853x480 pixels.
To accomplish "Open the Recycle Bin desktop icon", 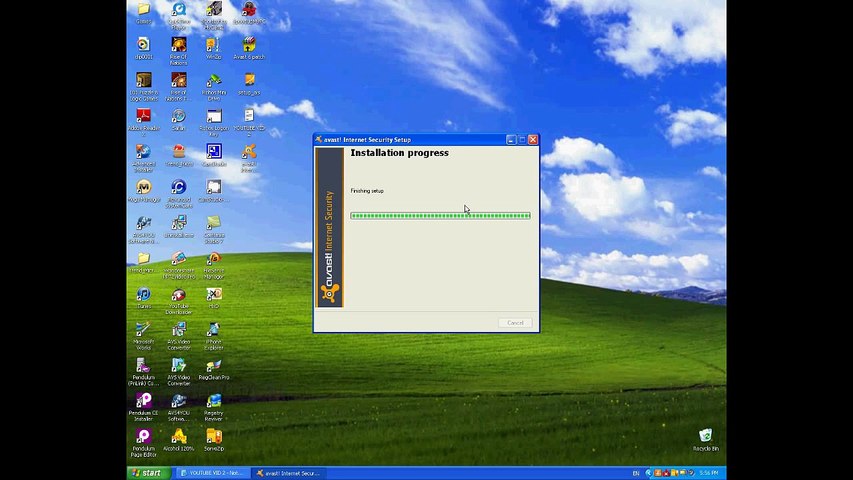I will pyautogui.click(x=706, y=440).
